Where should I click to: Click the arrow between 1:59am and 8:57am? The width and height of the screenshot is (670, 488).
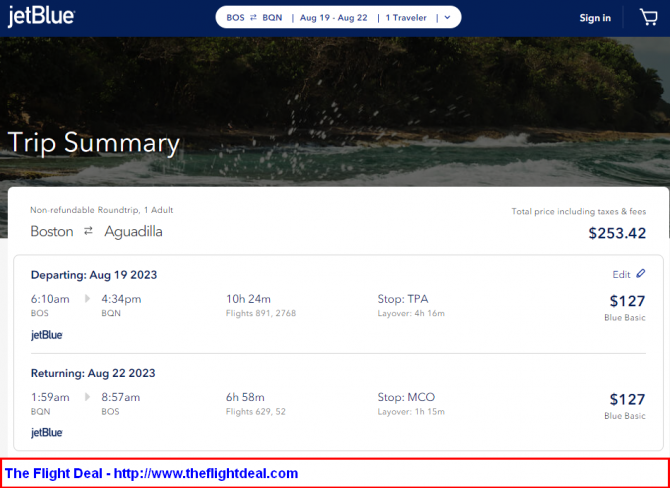click(87, 397)
